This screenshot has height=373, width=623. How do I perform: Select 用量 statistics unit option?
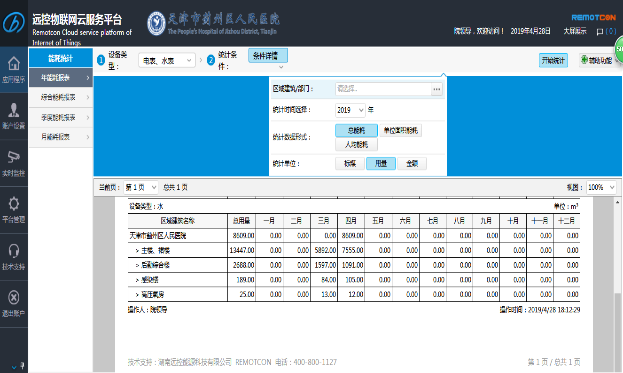381,163
